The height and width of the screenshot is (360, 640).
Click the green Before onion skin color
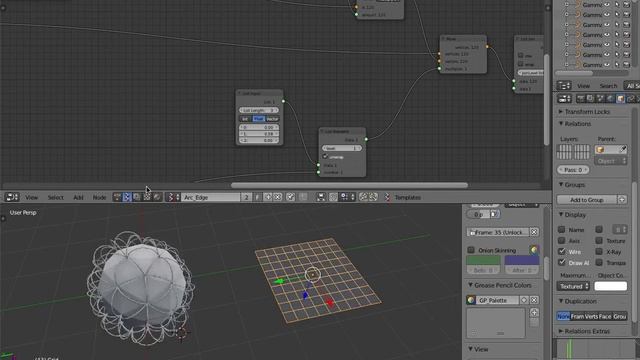(483, 260)
